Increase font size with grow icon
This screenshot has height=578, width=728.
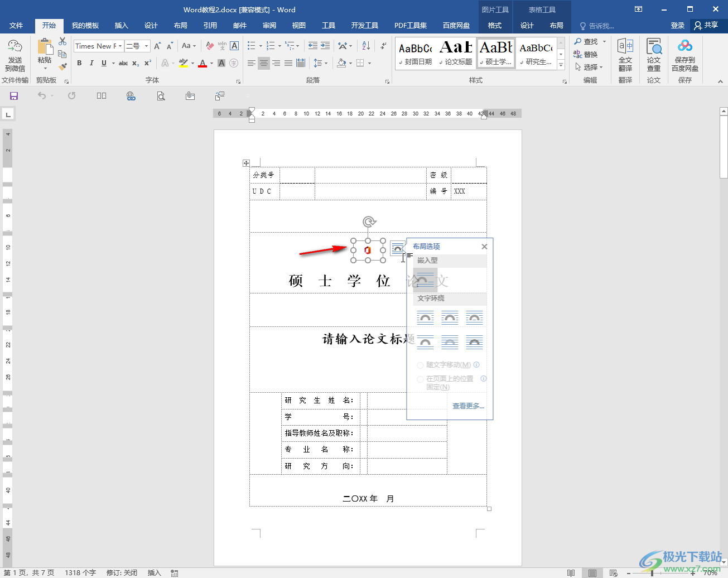pos(157,46)
